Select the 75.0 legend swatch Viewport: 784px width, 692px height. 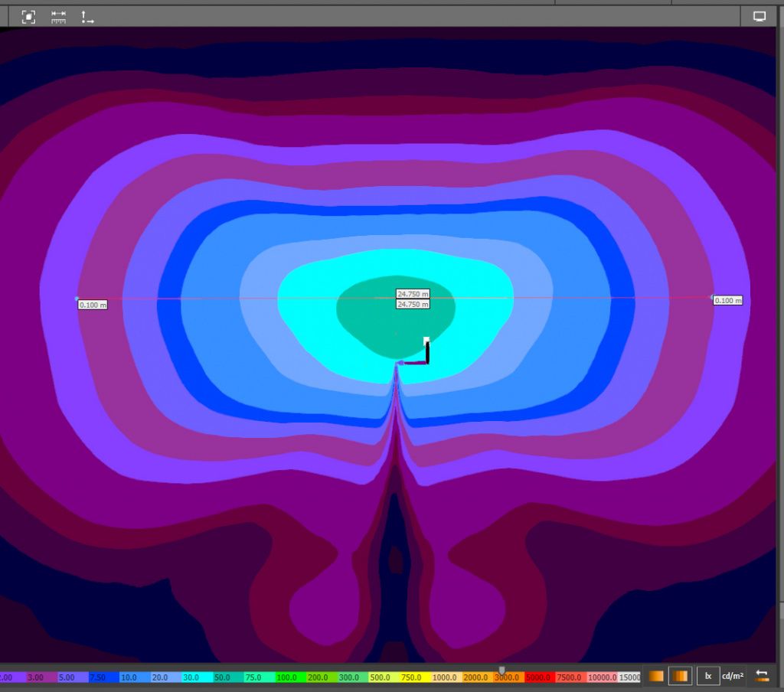[260, 677]
